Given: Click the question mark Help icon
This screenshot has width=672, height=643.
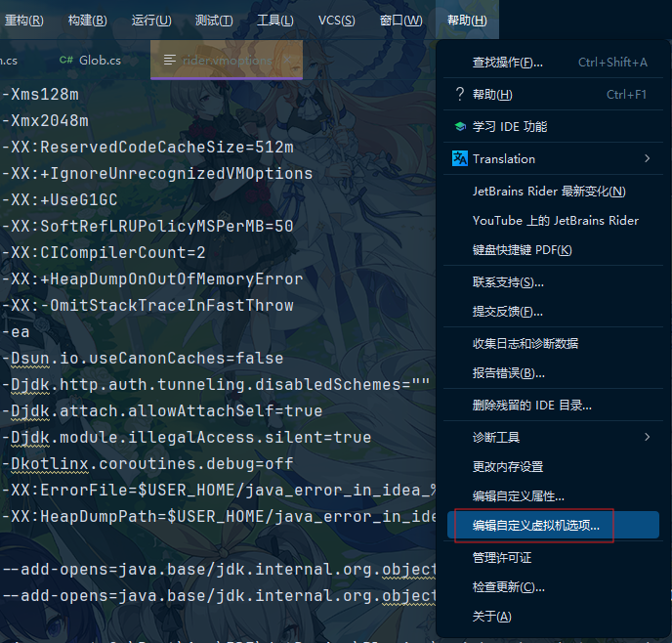Looking at the screenshot, I should [x=460, y=95].
